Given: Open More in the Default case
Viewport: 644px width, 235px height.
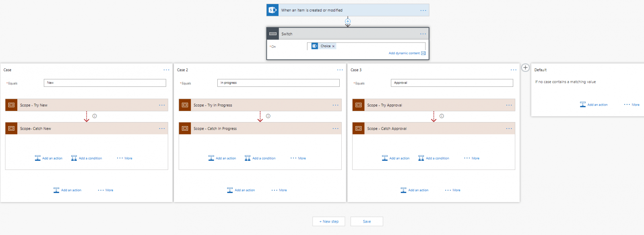Looking at the screenshot, I should pyautogui.click(x=632, y=104).
